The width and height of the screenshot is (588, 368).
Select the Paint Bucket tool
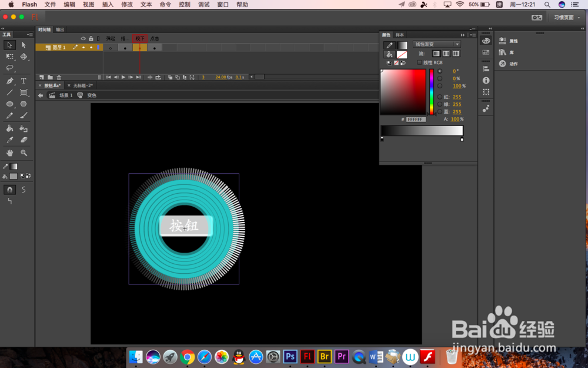point(8,128)
